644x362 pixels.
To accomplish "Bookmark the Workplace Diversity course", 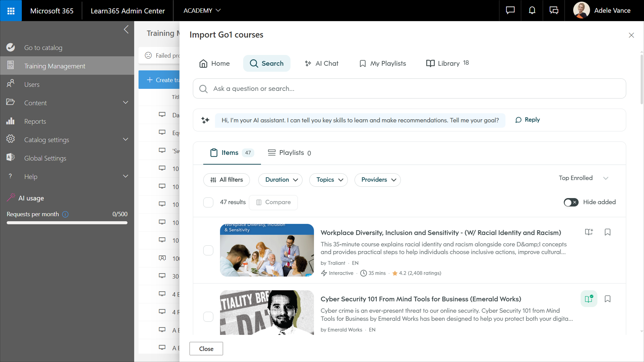I will click(x=607, y=232).
